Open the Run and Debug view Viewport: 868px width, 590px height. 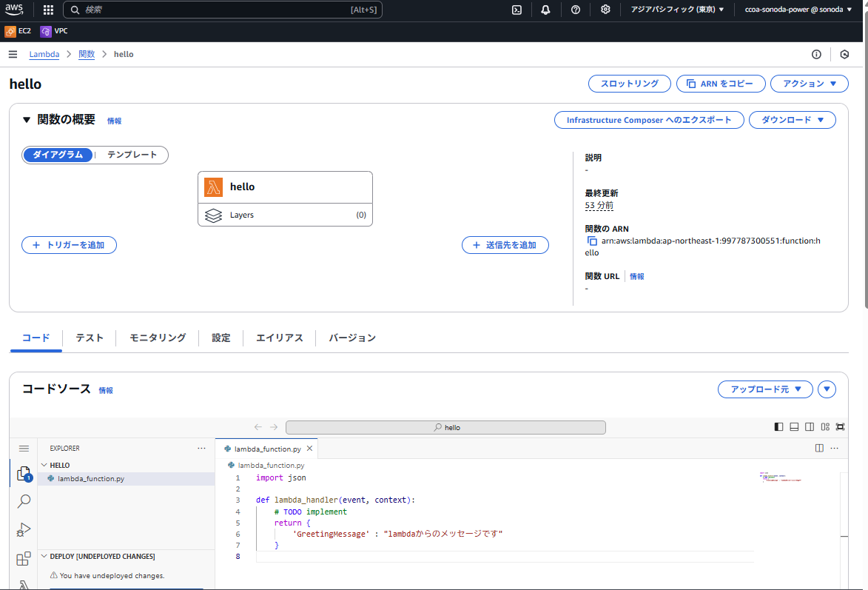click(23, 529)
